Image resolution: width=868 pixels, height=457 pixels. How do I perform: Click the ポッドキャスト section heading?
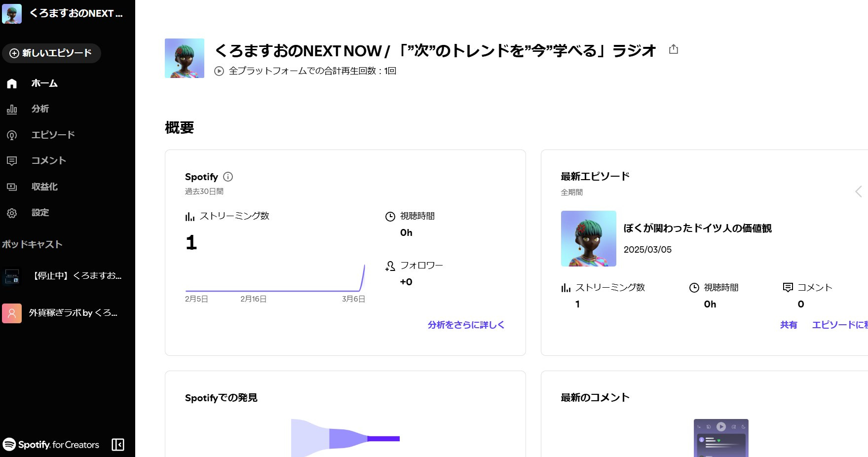click(x=33, y=244)
